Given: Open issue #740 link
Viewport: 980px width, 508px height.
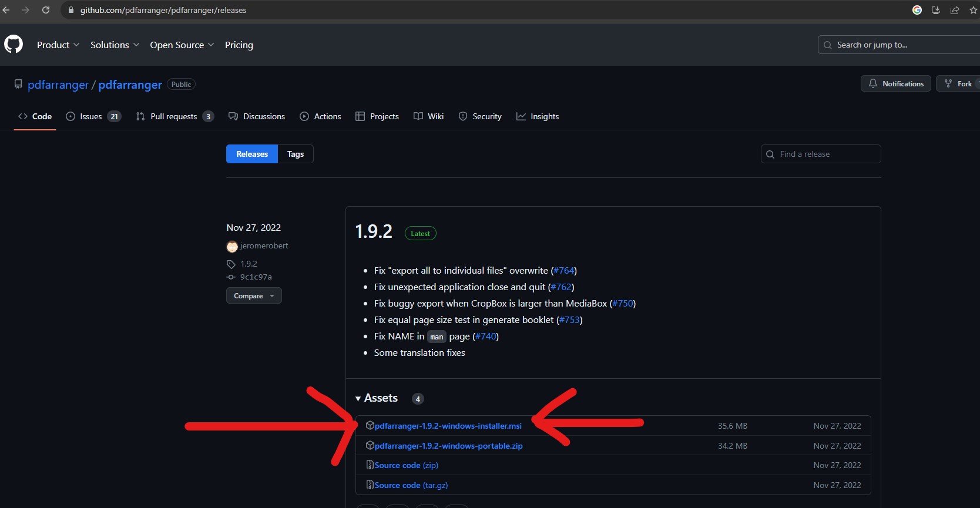Looking at the screenshot, I should pyautogui.click(x=485, y=336).
